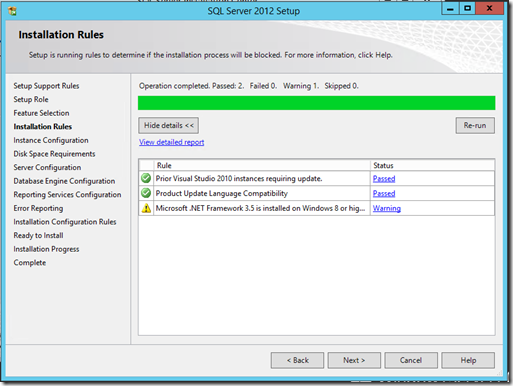Select Feature Selection step in sidebar
The height and width of the screenshot is (386, 513).
[x=41, y=113]
